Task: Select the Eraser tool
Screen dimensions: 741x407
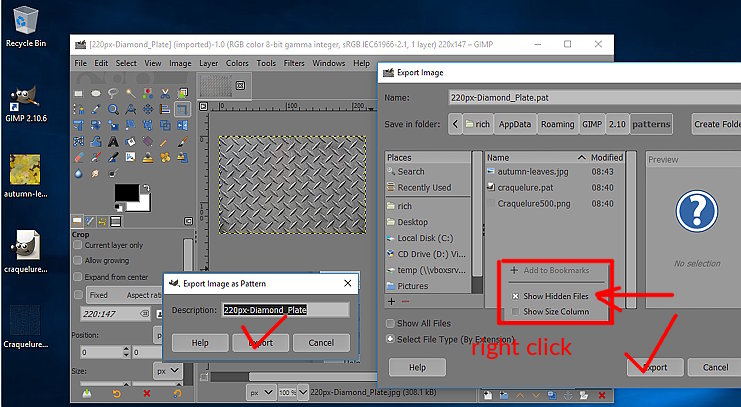Action: 78,157
